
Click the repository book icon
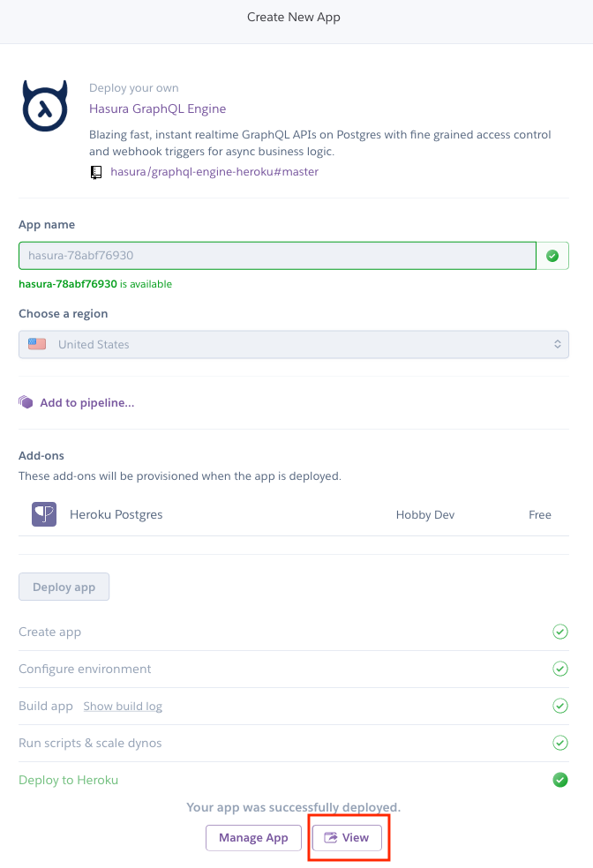pyautogui.click(x=96, y=173)
